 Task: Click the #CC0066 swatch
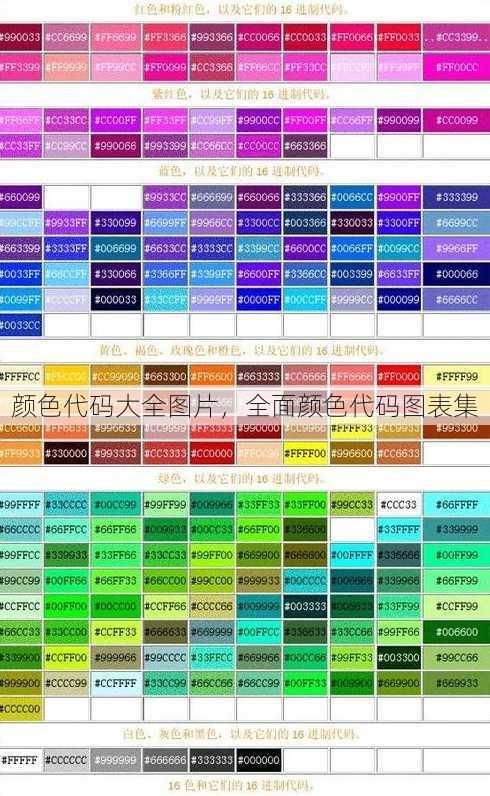258,37
